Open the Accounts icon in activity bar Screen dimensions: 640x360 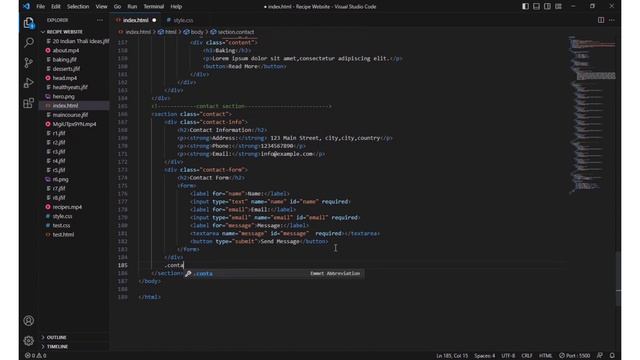(x=29, y=321)
